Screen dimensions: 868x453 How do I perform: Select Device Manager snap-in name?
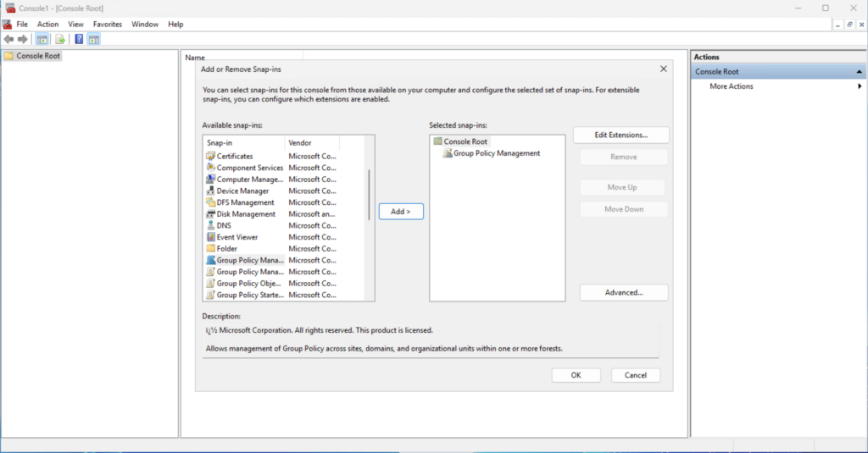pos(242,191)
